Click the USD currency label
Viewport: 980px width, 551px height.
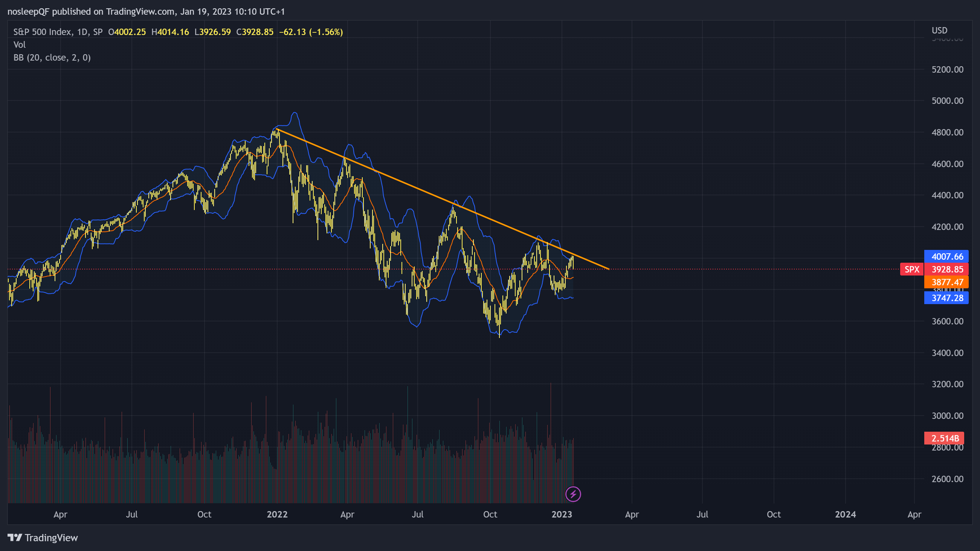pos(939,30)
